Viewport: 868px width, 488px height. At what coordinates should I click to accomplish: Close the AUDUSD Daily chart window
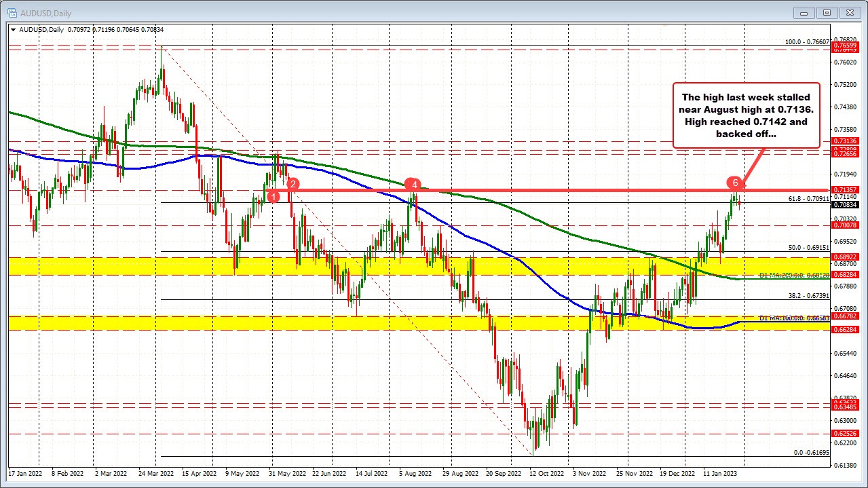[850, 12]
